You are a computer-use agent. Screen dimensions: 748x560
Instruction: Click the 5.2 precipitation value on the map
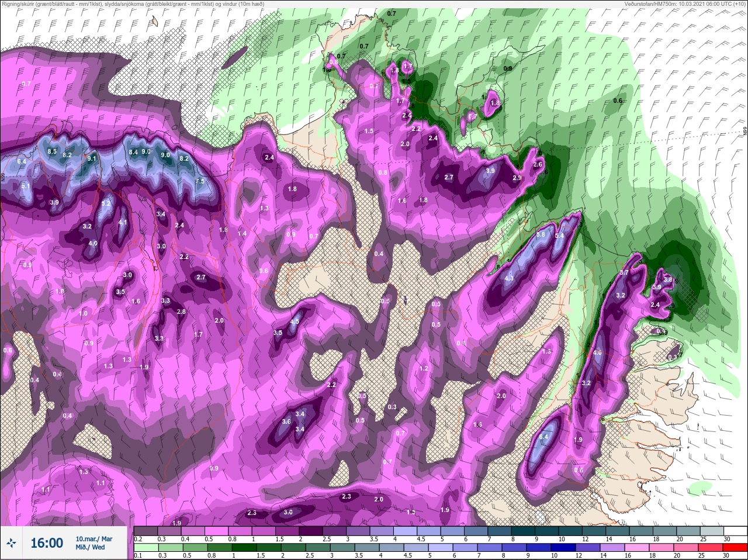point(106,203)
